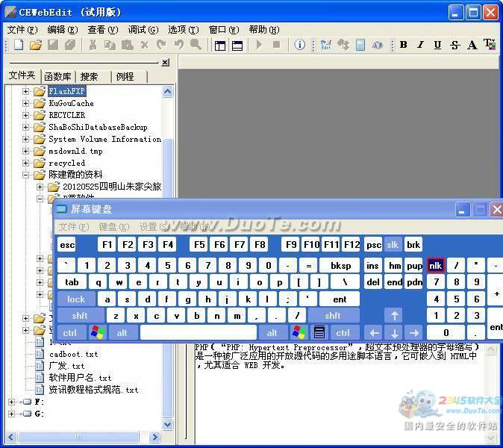This screenshot has height=448, width=503.
Task: Click context menu key on keyboard
Action: tap(319, 332)
